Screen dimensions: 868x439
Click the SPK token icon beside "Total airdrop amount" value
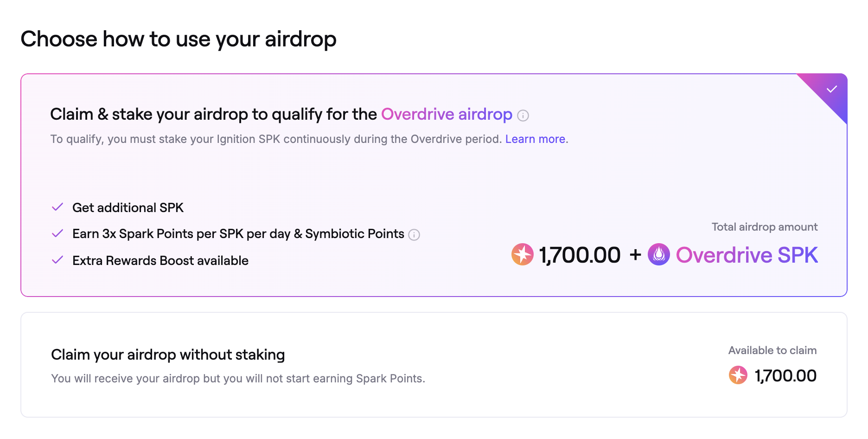click(523, 254)
